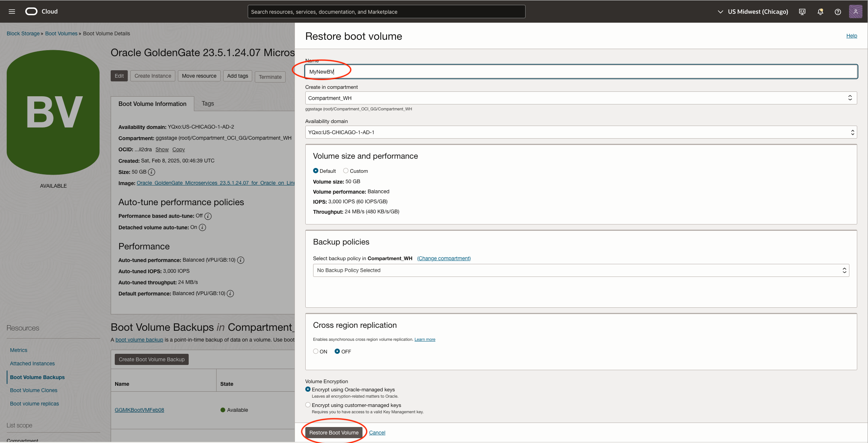
Task: Select the Boot Volume Backups resource item
Action: point(37,377)
